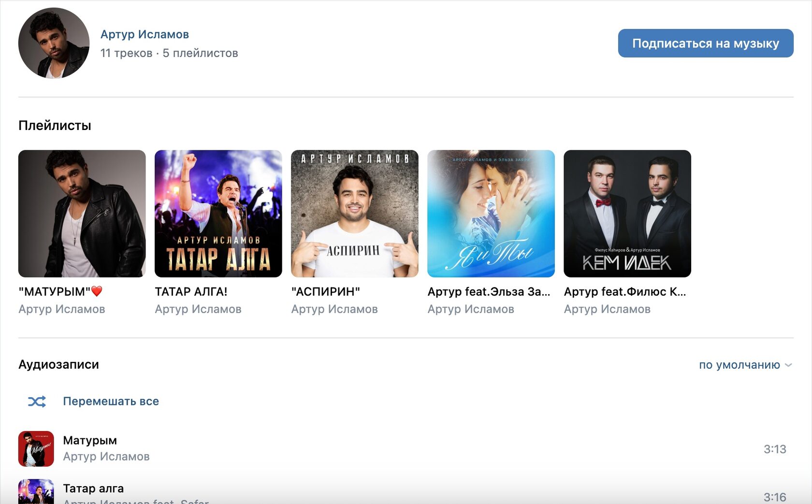Click the "АСПИРИН" playlist title
This screenshot has height=504, width=812.
pos(326,291)
